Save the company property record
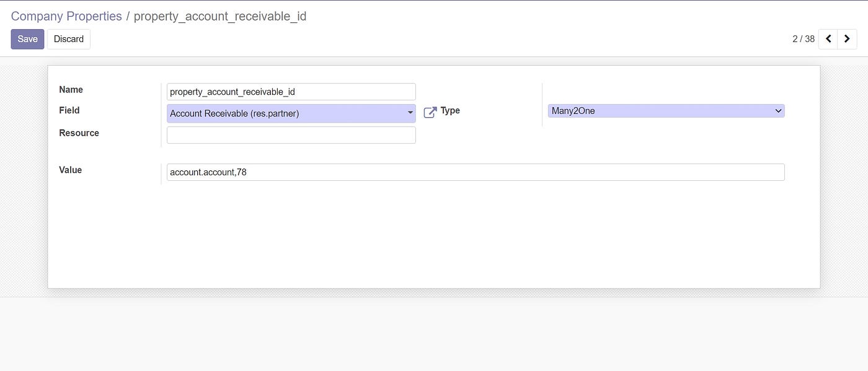This screenshot has height=371, width=868. [x=27, y=39]
